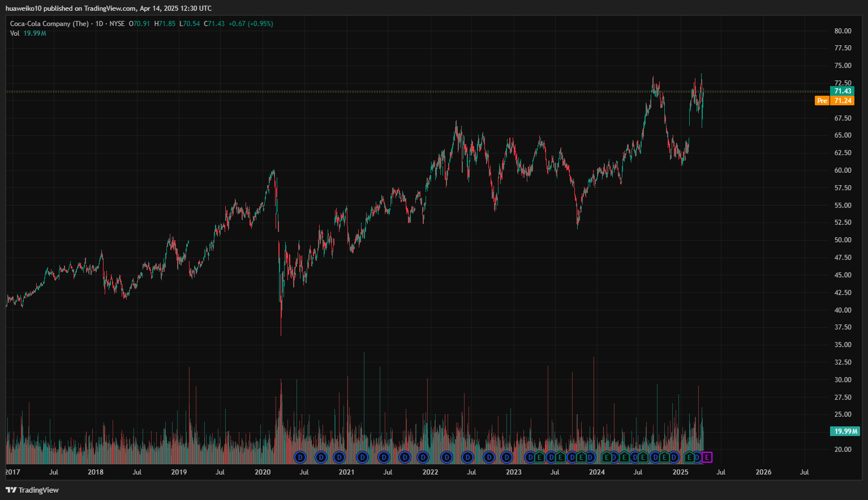The width and height of the screenshot is (868, 500).
Task: Click the 2026 time axis label
Action: [763, 472]
